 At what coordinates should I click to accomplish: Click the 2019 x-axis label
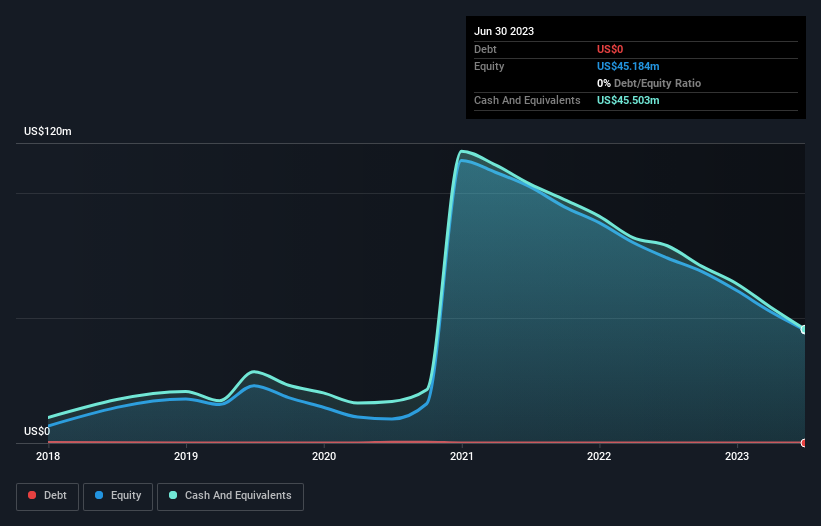click(186, 456)
